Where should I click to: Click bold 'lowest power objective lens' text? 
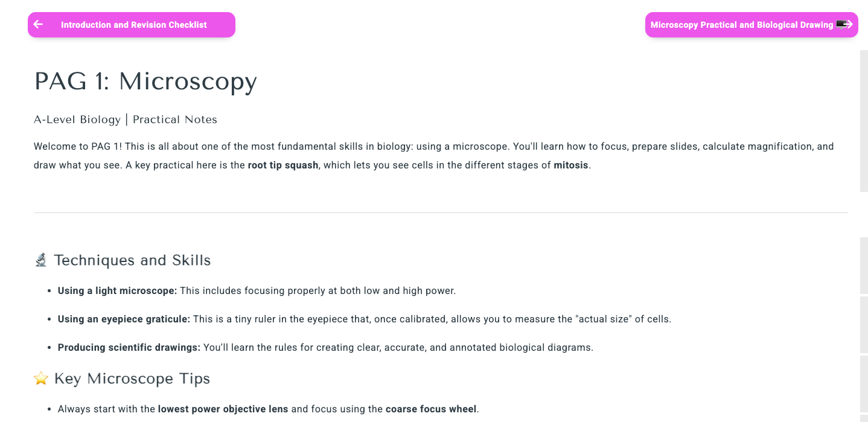tap(223, 409)
